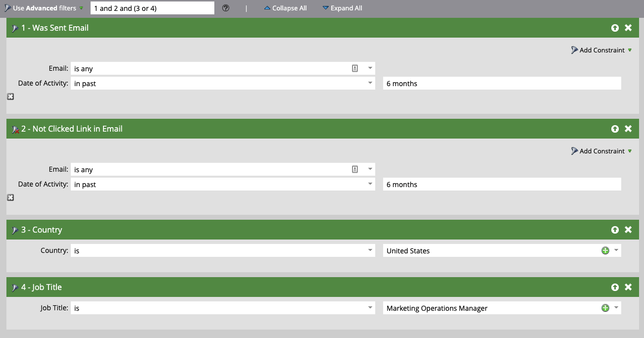Image resolution: width=644 pixels, height=338 pixels.
Task: Click the help icon beside the filter logic field
Action: 225,8
